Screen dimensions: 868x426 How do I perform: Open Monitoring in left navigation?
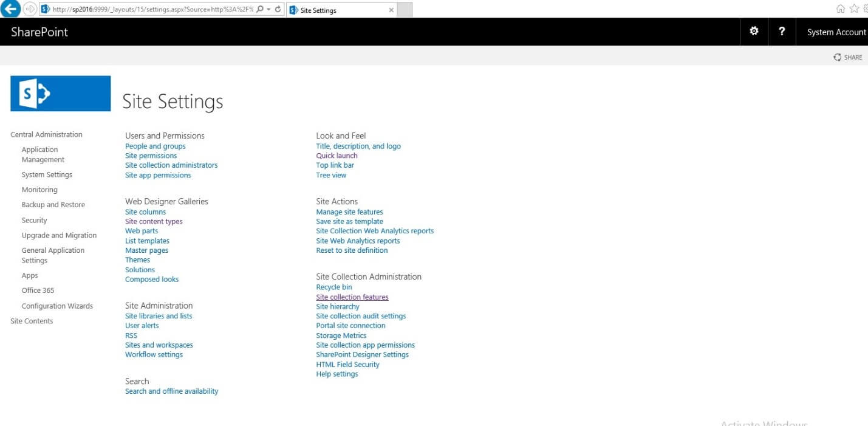point(39,190)
